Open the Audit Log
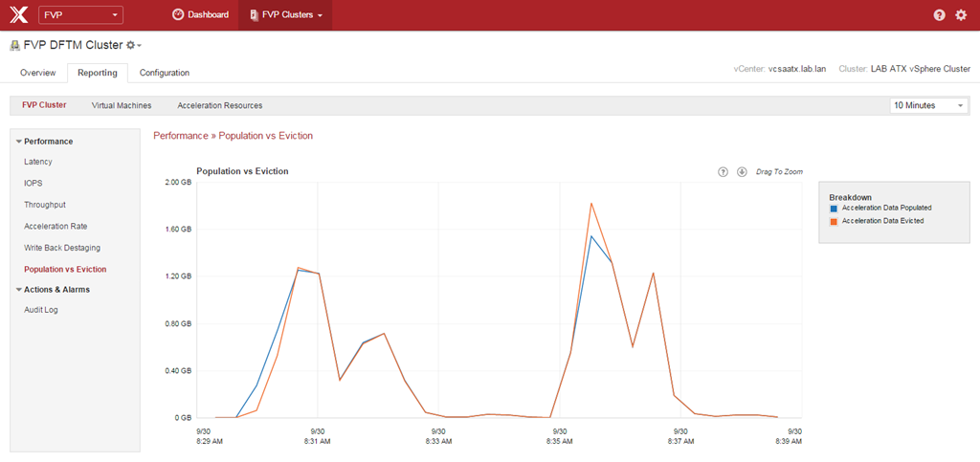Screen dimensions: 980x462 pos(41,310)
